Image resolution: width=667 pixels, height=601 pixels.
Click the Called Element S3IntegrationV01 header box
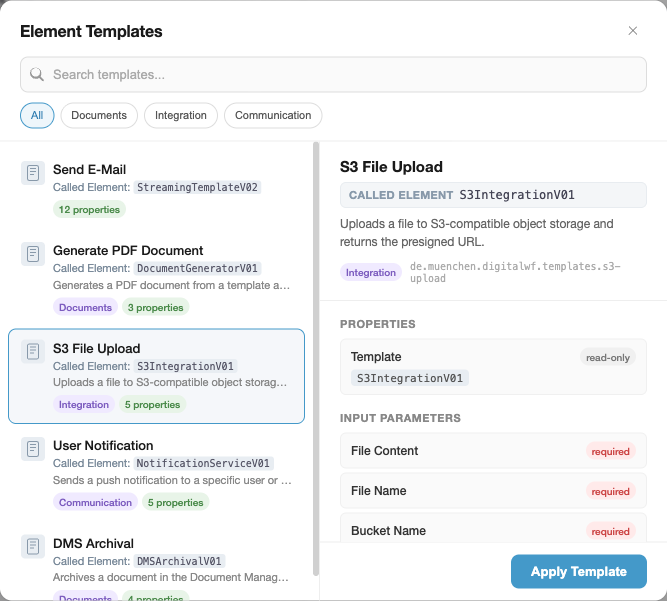click(493, 195)
